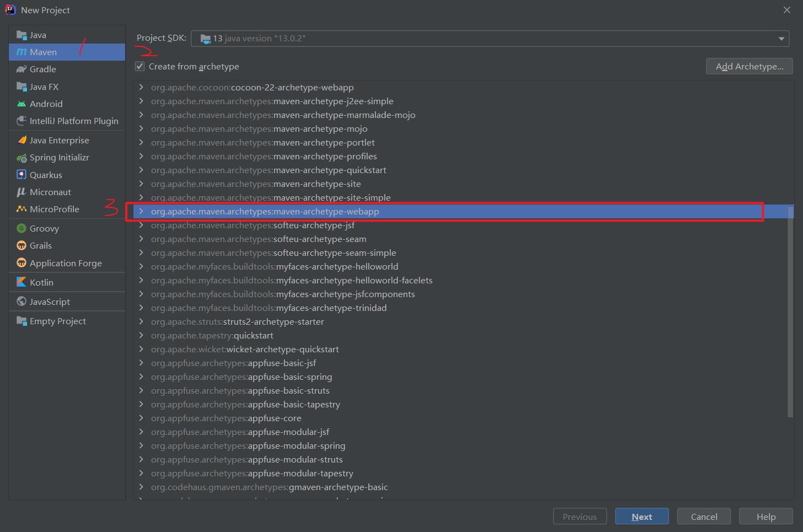Open the Project SDK dropdown arrow

click(x=781, y=39)
